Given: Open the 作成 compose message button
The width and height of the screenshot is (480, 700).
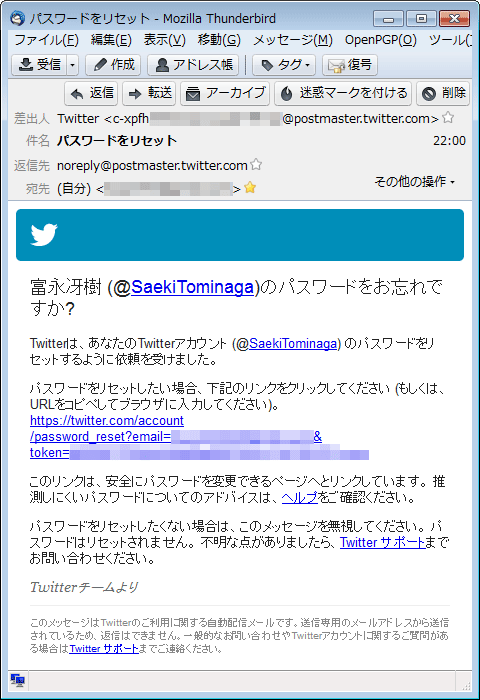Looking at the screenshot, I should click(x=113, y=65).
